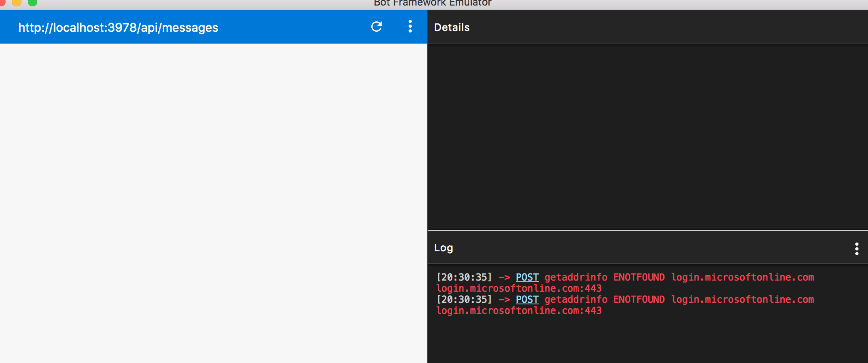
Task: Click the yellow minimize window button
Action: (17, 2)
